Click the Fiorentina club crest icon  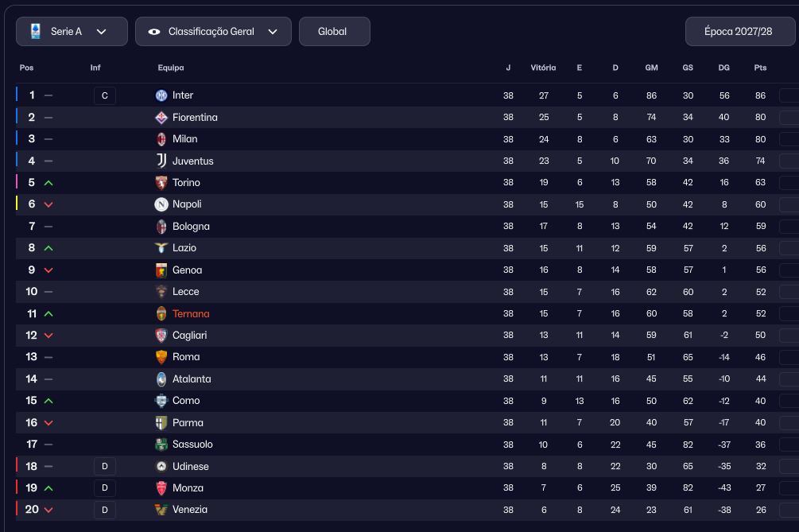161,118
